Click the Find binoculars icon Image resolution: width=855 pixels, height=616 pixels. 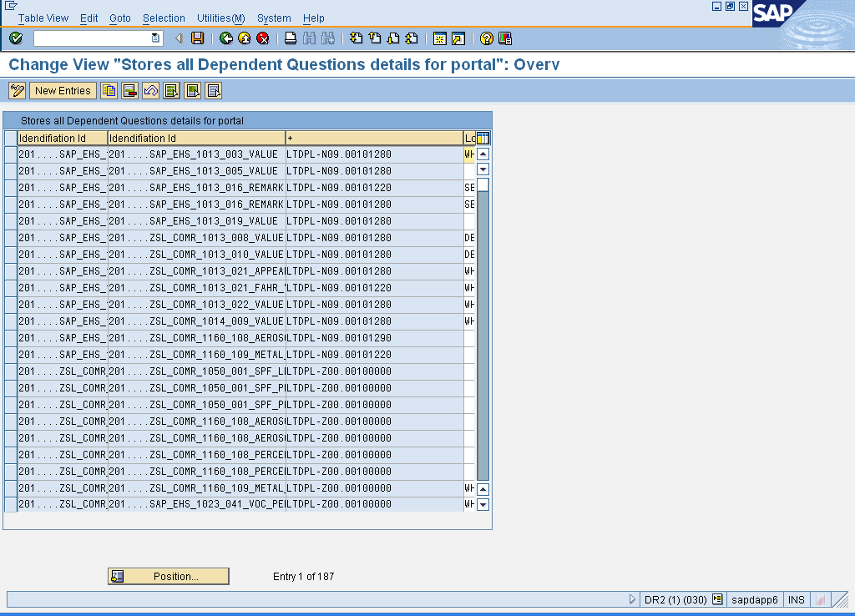point(309,38)
